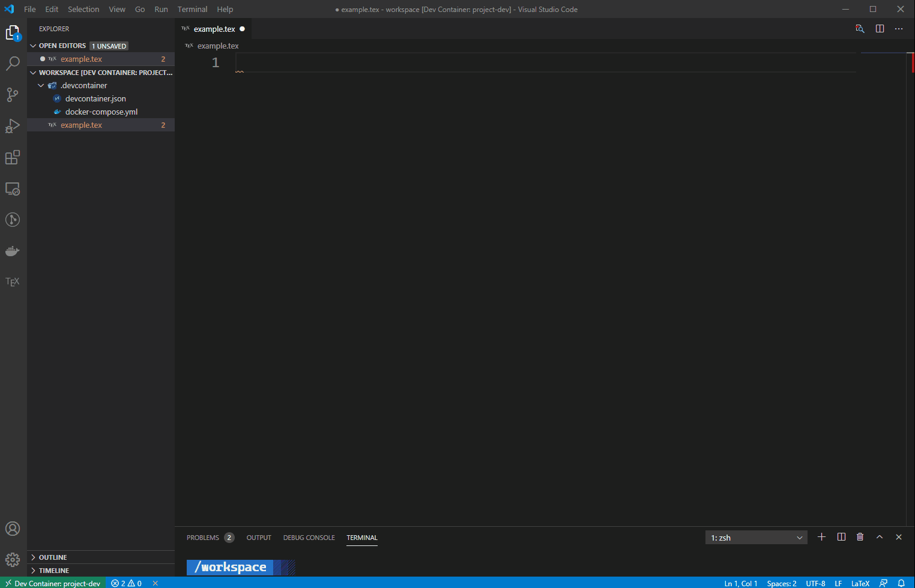Open the Edit menu

tap(52, 9)
